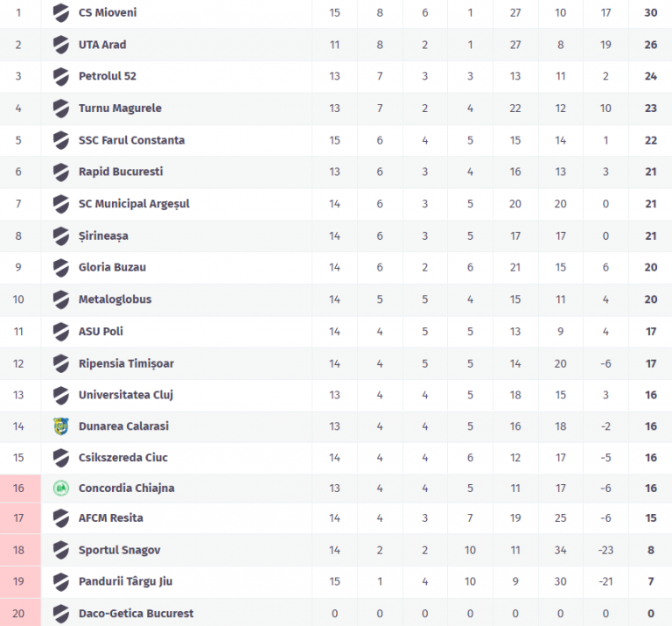Click the Ripensia Timișoar team name
Screen dimensions: 672x626
[x=126, y=363]
